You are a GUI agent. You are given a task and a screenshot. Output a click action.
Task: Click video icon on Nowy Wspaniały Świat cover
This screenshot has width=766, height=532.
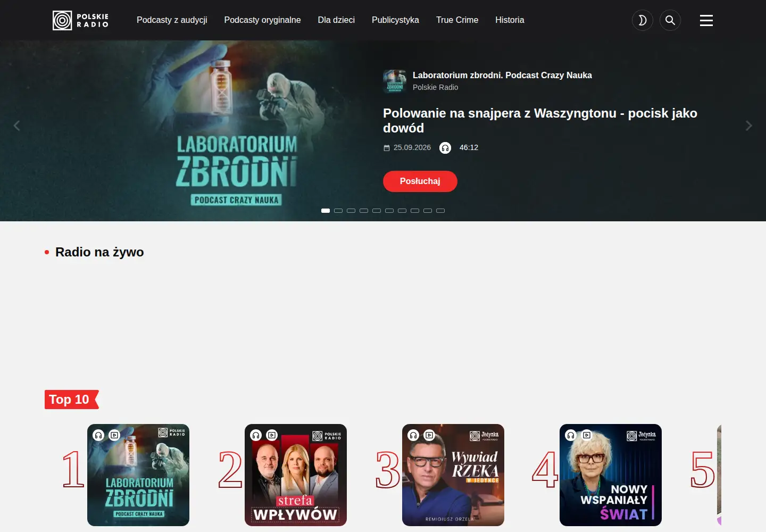click(587, 435)
